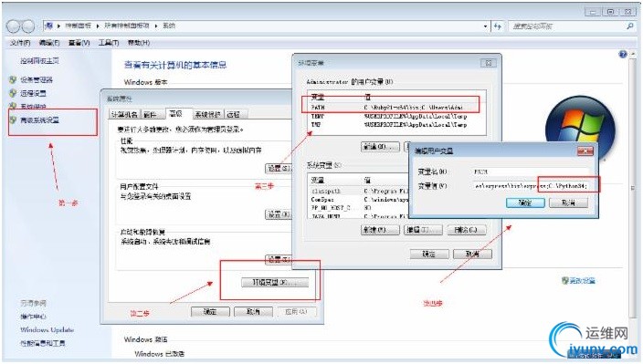Click the 变量名 field containing PATH
This screenshot has width=643, height=364.
click(531, 172)
